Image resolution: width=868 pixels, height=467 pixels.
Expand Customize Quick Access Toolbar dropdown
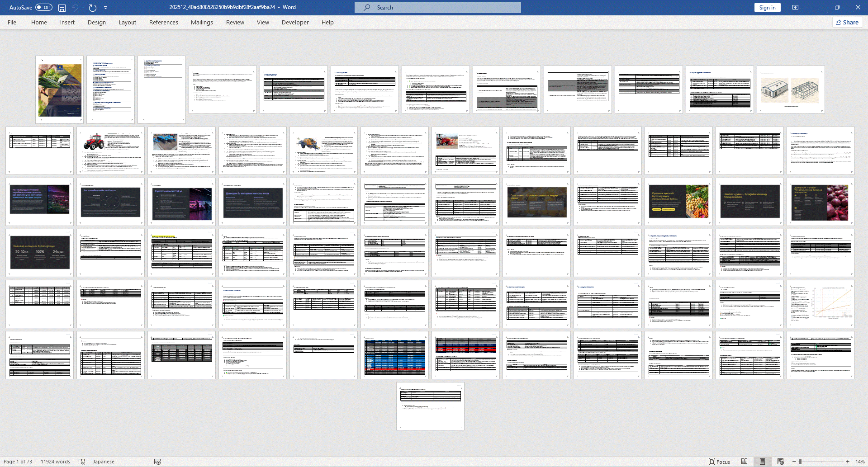(106, 8)
